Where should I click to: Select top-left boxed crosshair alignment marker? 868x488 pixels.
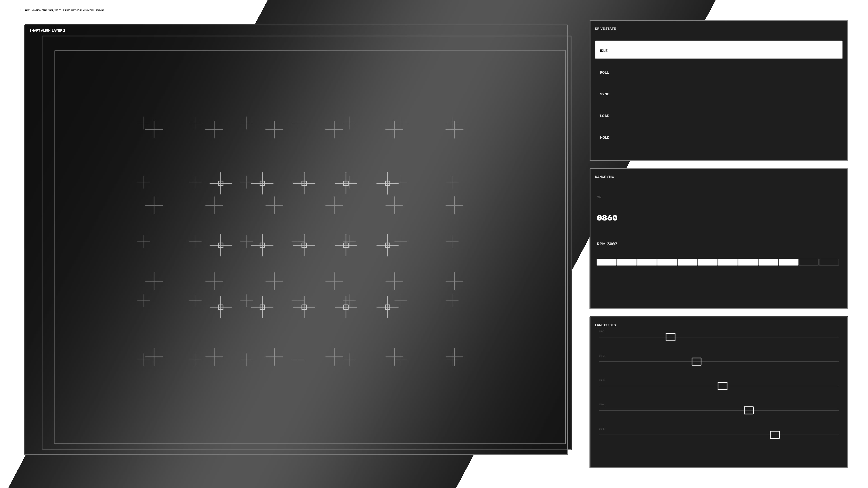point(221,183)
